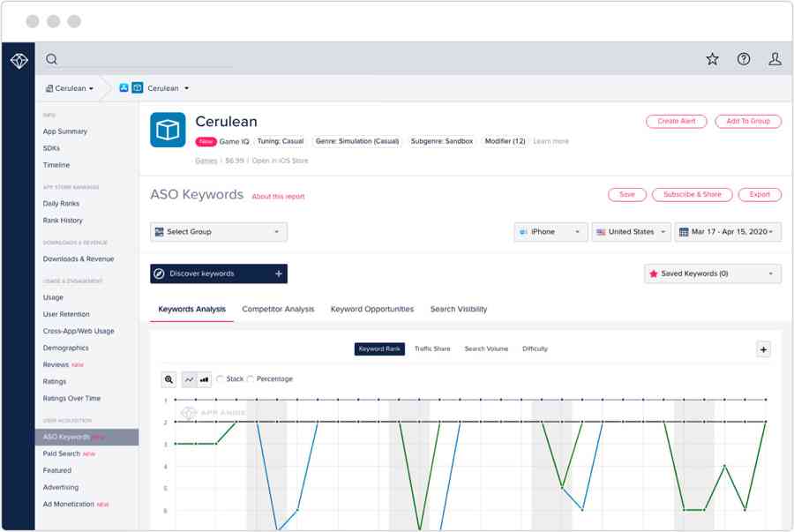Open Ad Monetization in sidebar
794x532 pixels.
click(68, 505)
